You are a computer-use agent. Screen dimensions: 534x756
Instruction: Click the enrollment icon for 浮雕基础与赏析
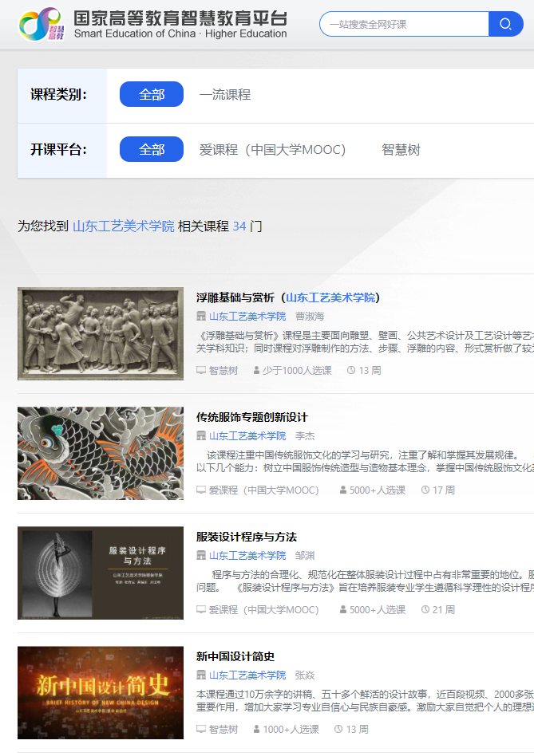click(x=256, y=371)
